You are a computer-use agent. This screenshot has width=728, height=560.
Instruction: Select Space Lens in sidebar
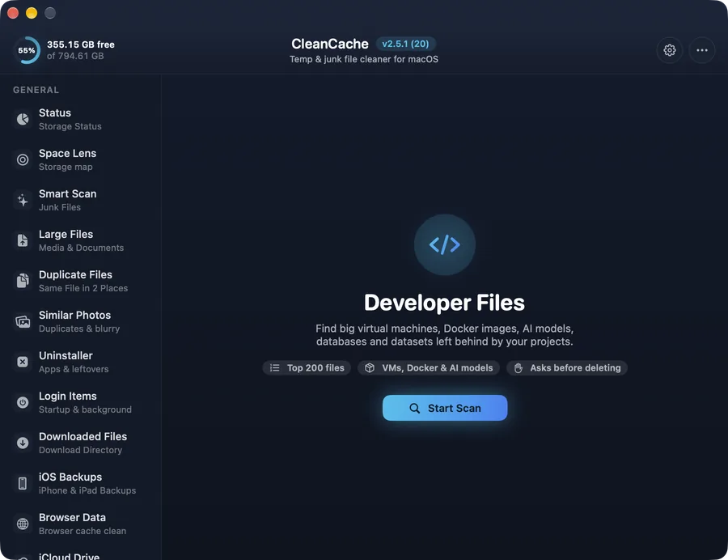pos(80,159)
